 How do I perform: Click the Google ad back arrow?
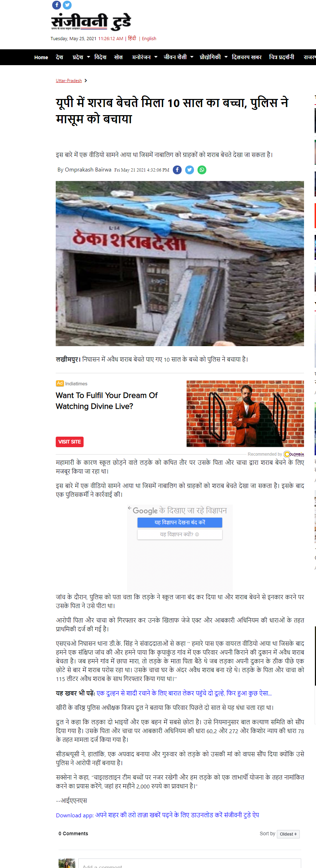point(130,508)
